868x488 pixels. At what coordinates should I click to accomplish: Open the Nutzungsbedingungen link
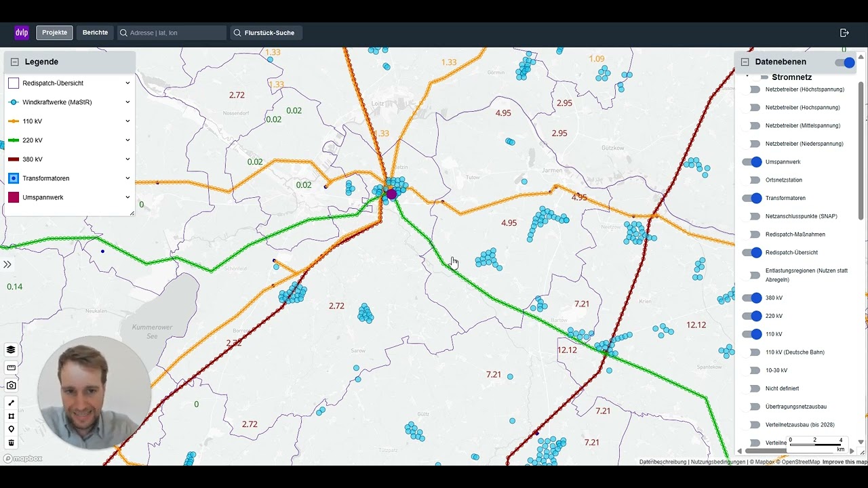(x=717, y=462)
